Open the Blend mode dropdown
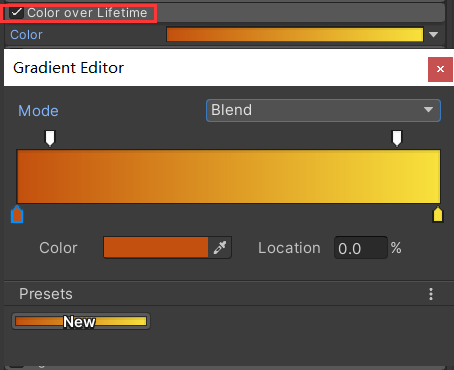Screen dimensions: 454x370 323,110
